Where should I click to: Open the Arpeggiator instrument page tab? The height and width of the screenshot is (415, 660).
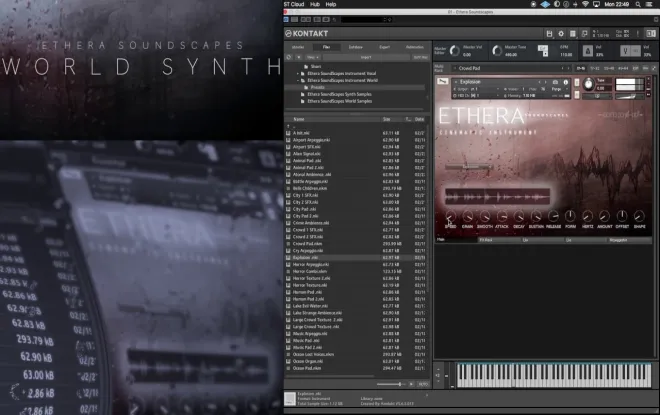click(629, 240)
